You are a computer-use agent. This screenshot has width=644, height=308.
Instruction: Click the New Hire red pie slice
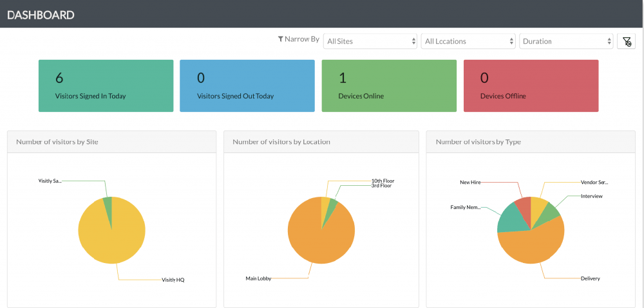pyautogui.click(x=524, y=206)
